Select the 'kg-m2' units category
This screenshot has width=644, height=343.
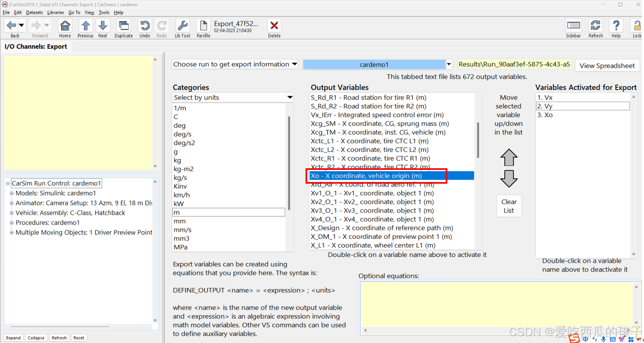point(184,169)
